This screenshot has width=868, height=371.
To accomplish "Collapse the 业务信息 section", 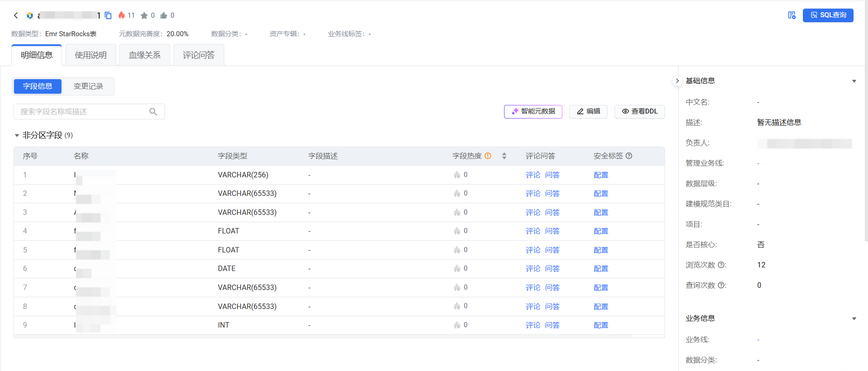I will click(x=854, y=319).
